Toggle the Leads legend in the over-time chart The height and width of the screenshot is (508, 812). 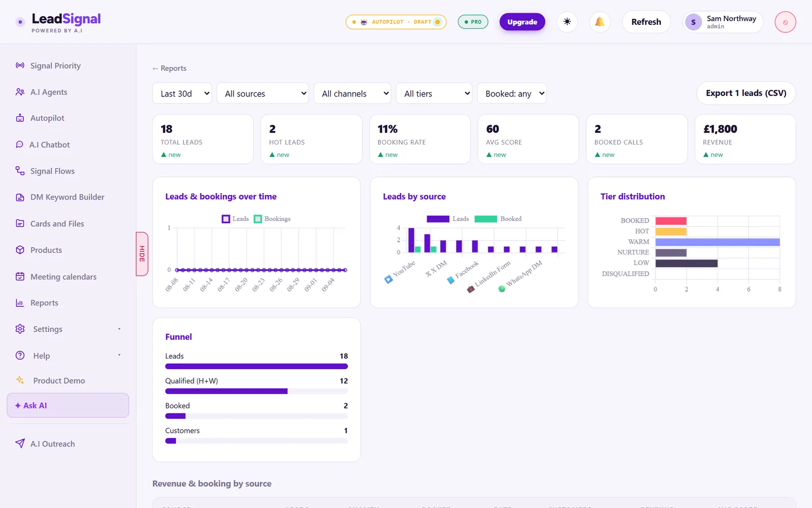pos(235,219)
